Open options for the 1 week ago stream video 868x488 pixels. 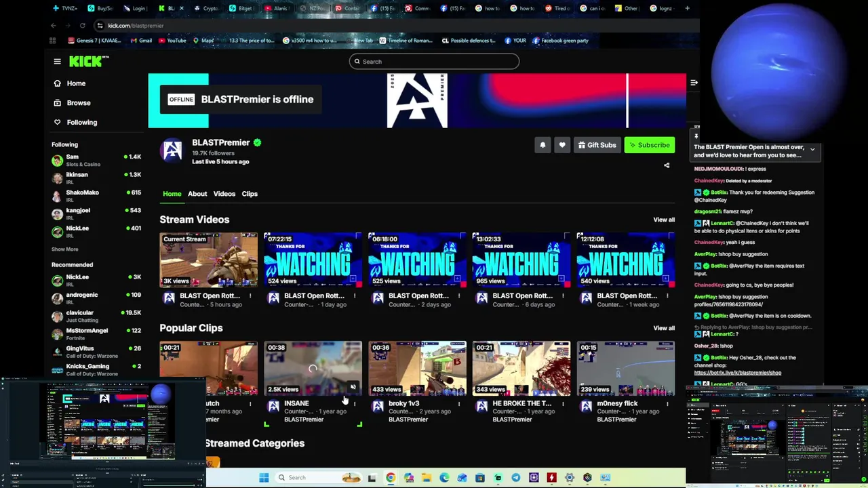667,296
